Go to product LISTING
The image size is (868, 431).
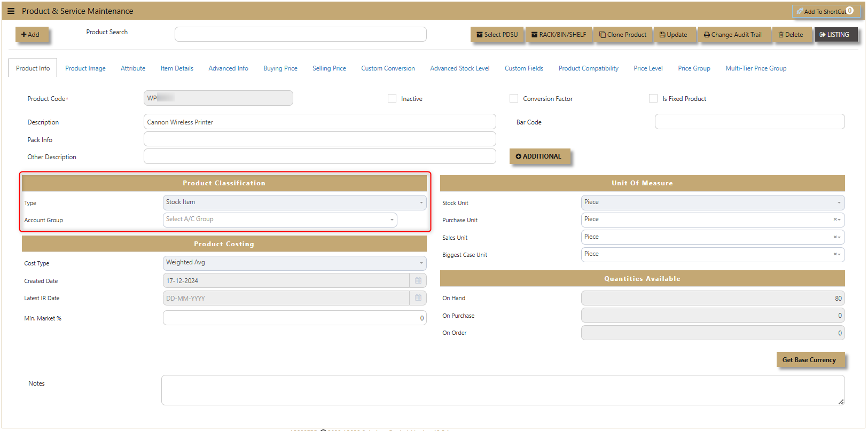coord(835,35)
